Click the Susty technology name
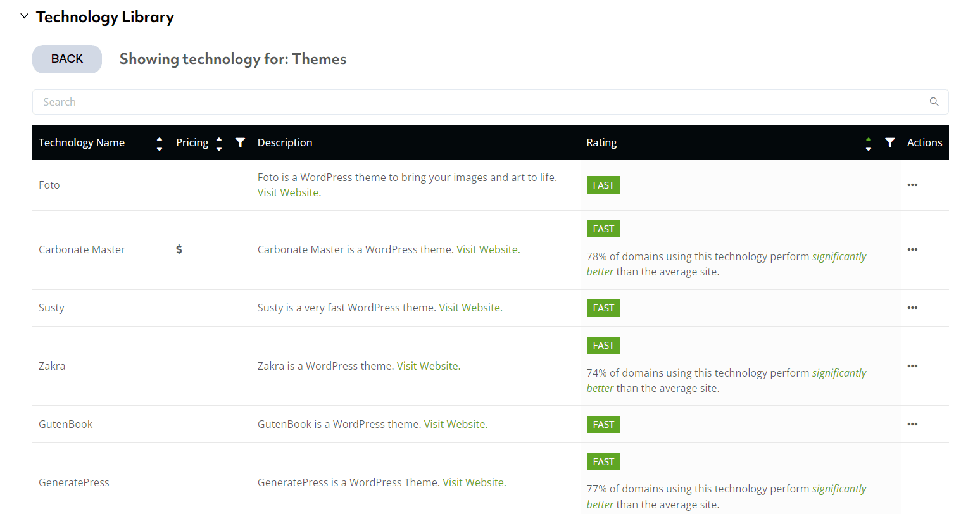 click(x=51, y=308)
